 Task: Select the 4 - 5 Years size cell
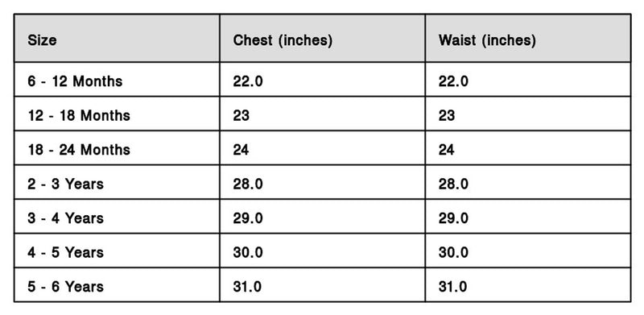pos(117,251)
